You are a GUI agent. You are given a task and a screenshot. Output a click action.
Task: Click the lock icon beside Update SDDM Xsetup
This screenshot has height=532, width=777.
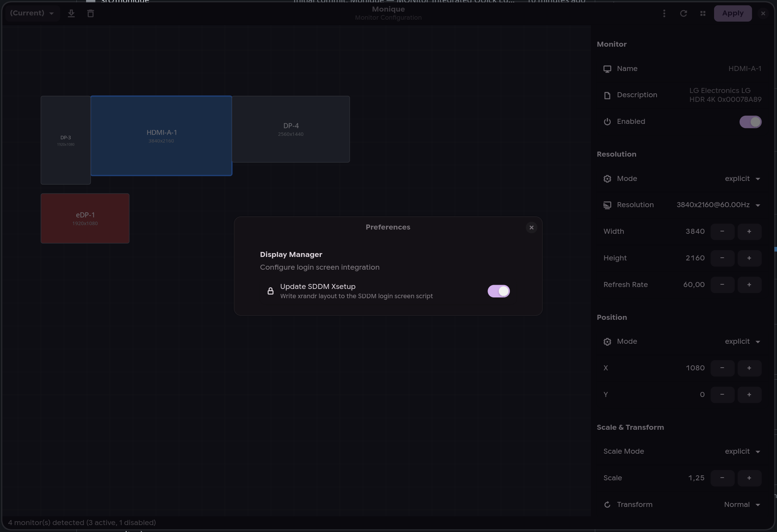270,291
